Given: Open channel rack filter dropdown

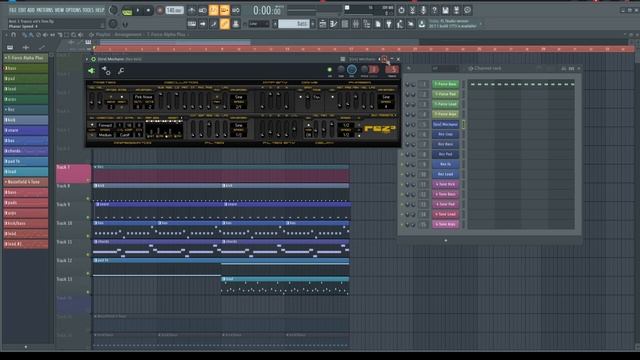Looking at the screenshot, I should tap(445, 69).
